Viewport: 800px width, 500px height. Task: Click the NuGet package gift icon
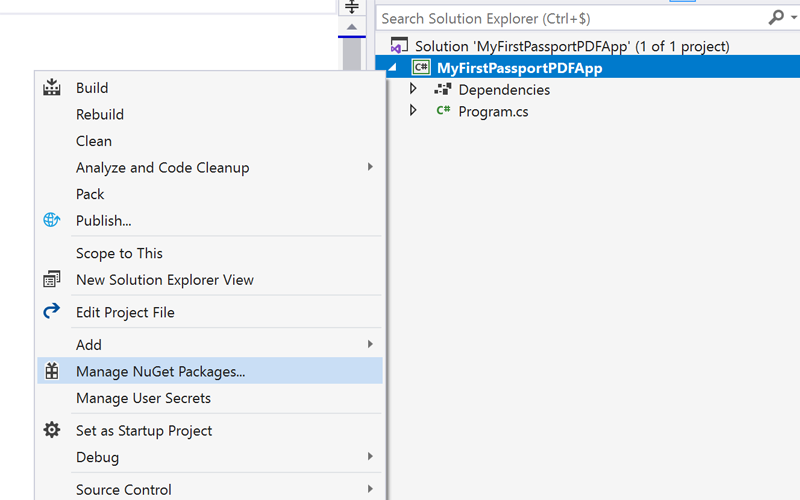coord(52,371)
